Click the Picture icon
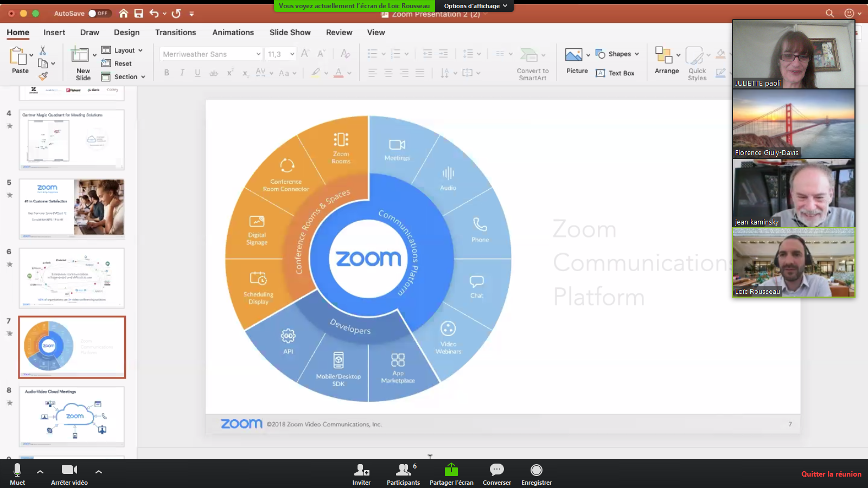This screenshot has width=868, height=488. (x=573, y=55)
